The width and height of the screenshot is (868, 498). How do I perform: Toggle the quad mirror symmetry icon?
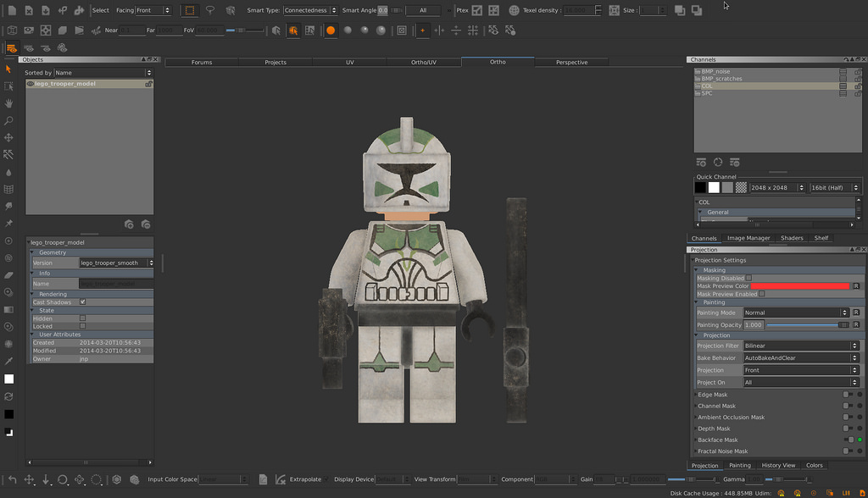click(x=473, y=30)
